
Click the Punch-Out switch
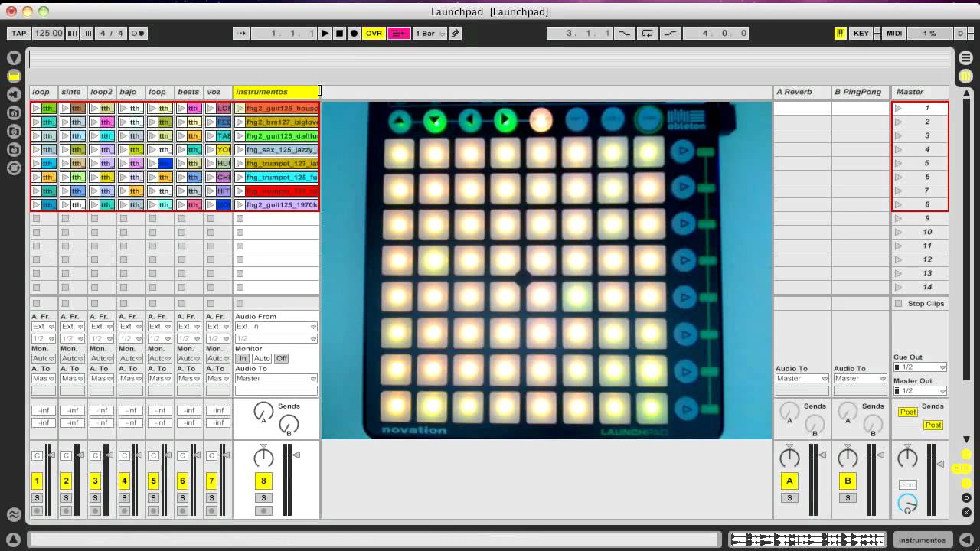tap(671, 33)
